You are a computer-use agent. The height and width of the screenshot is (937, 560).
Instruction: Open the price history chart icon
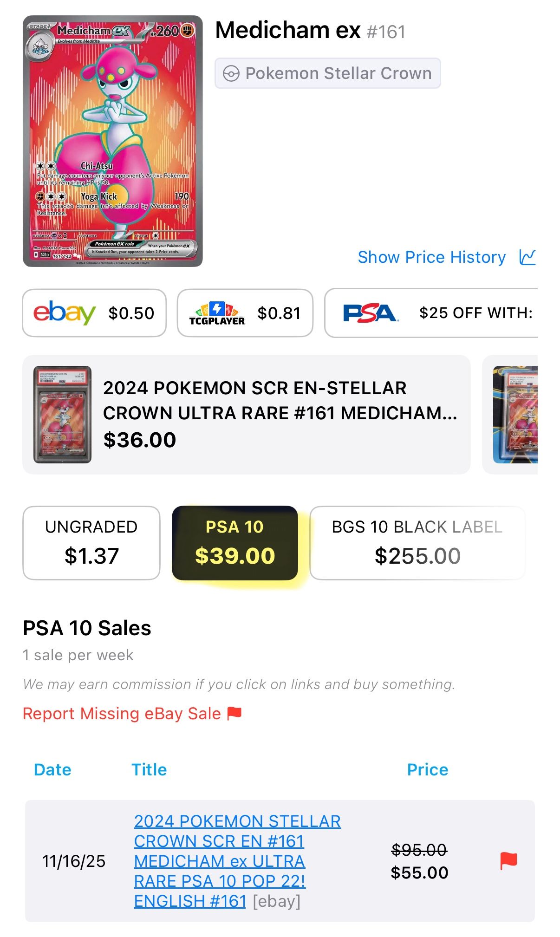(x=527, y=257)
